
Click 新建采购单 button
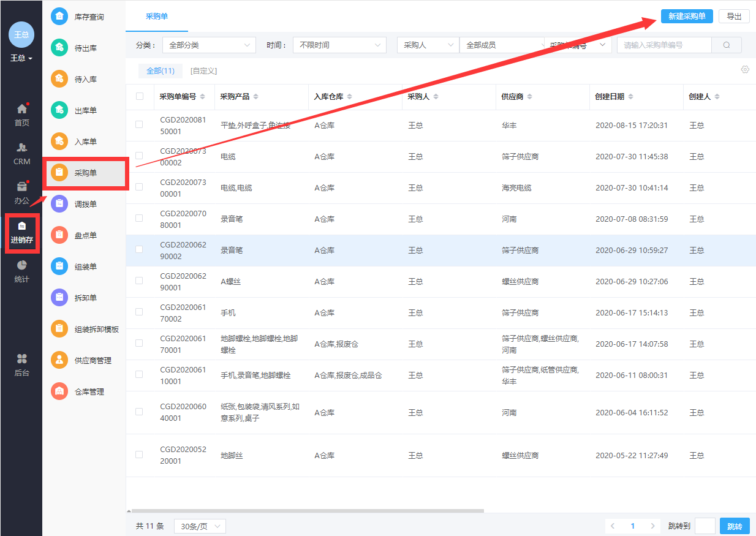(687, 17)
